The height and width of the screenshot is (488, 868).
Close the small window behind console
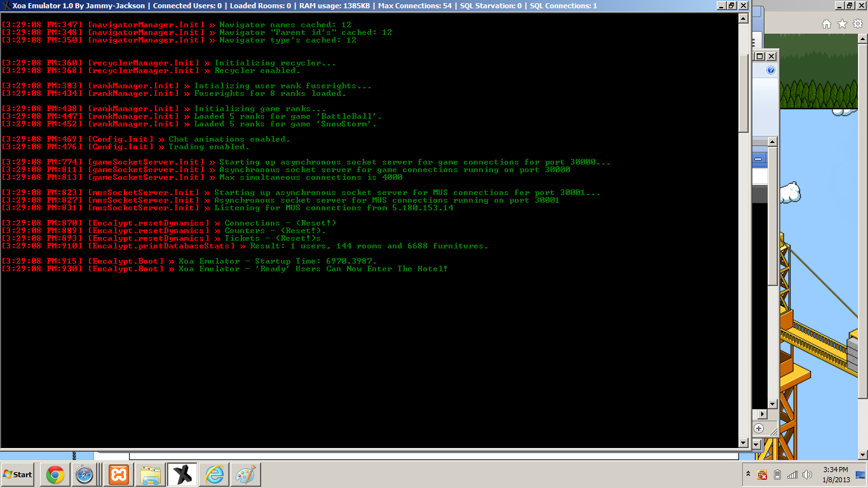click(771, 56)
